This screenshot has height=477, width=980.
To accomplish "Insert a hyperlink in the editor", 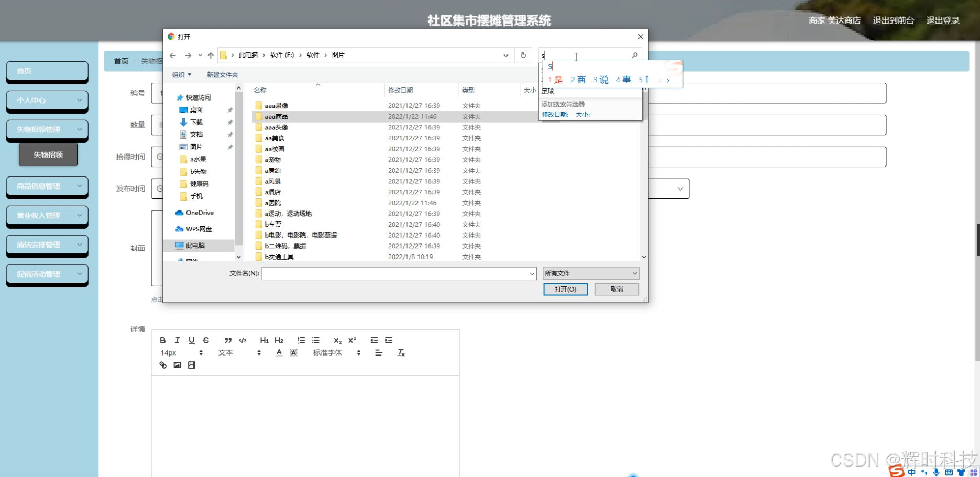I will pyautogui.click(x=162, y=365).
